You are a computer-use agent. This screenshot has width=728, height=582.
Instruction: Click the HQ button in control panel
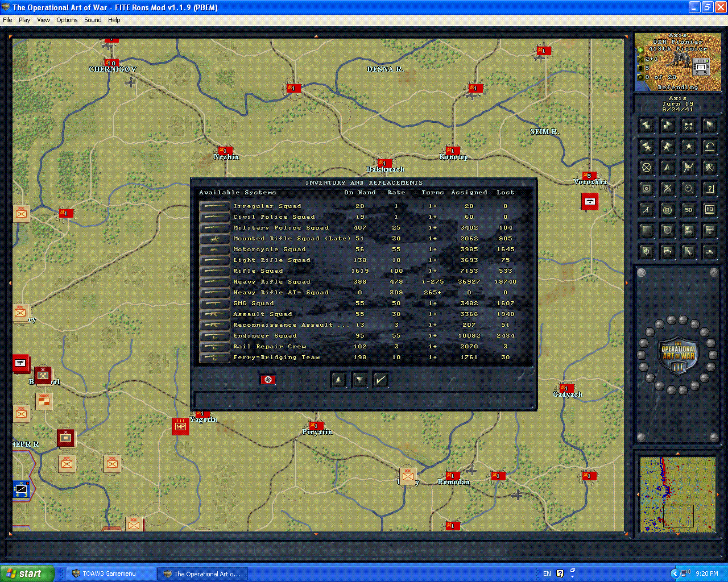point(709,210)
